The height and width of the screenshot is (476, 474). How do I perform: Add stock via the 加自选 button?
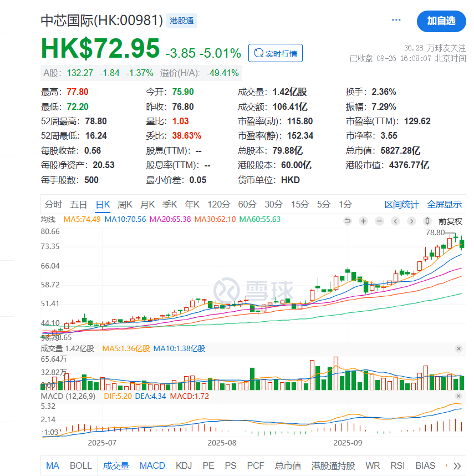(441, 21)
